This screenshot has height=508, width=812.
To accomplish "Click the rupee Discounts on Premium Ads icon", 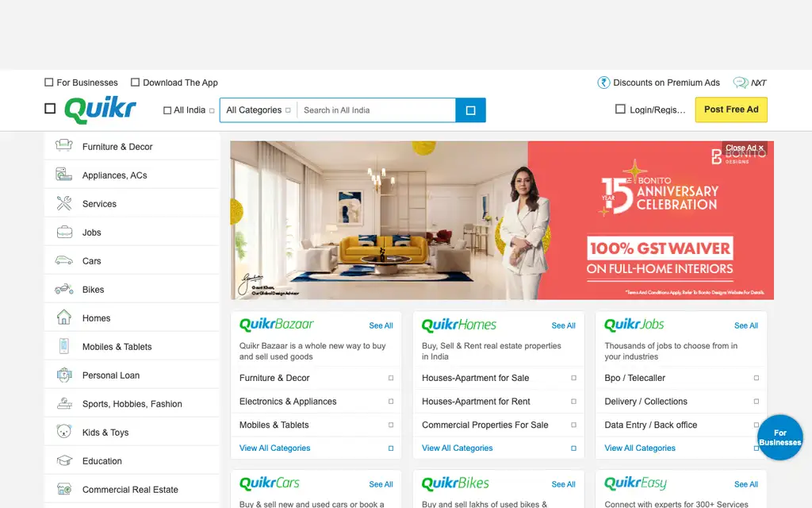I will [x=603, y=83].
